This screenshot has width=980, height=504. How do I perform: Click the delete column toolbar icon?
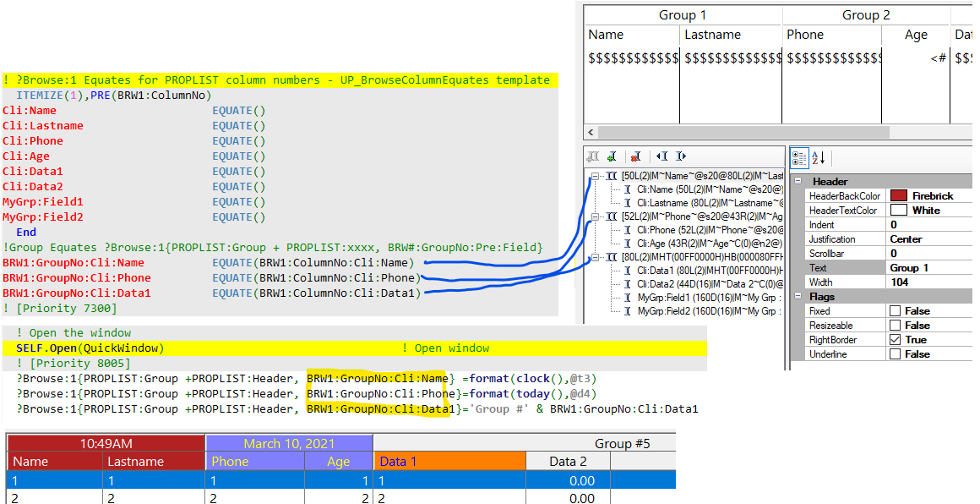click(635, 156)
